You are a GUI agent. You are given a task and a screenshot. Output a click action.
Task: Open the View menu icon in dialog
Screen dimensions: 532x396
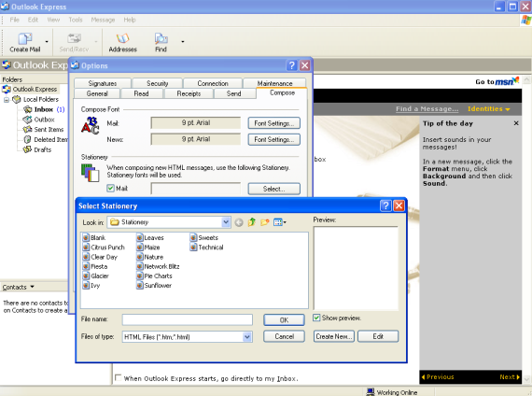pos(280,222)
